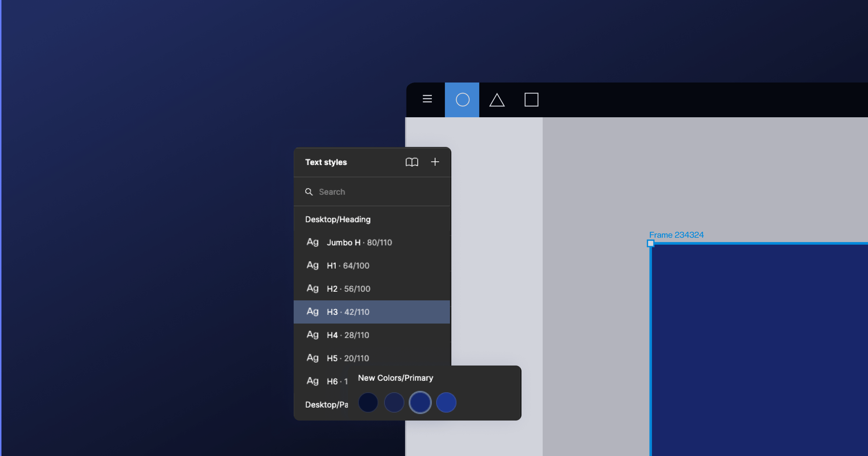Choose H2 56/100 text style

372,289
